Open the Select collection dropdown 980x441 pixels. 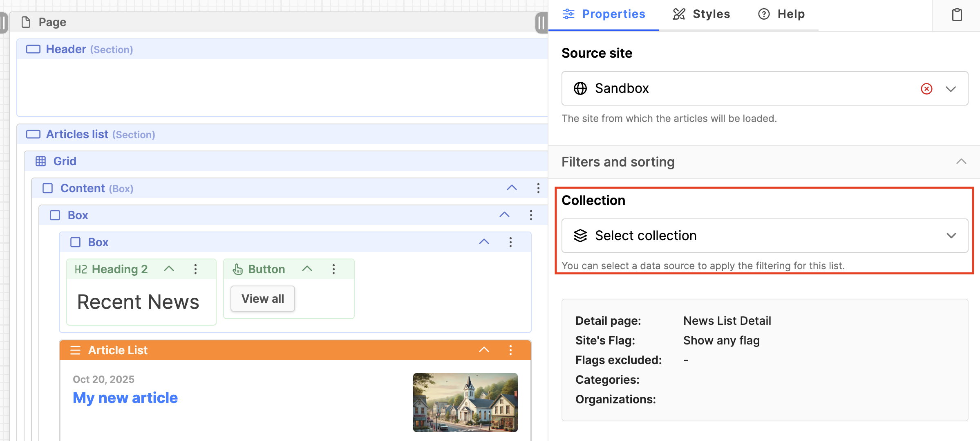tap(765, 236)
